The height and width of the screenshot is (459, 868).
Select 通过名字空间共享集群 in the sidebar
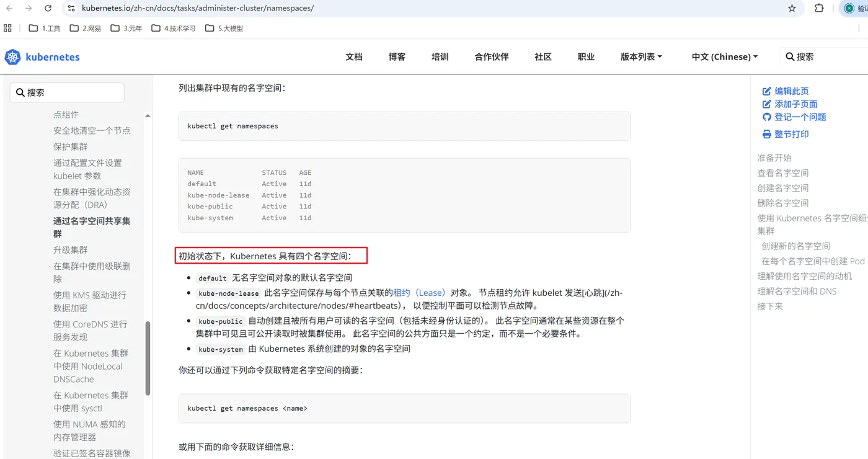point(92,227)
